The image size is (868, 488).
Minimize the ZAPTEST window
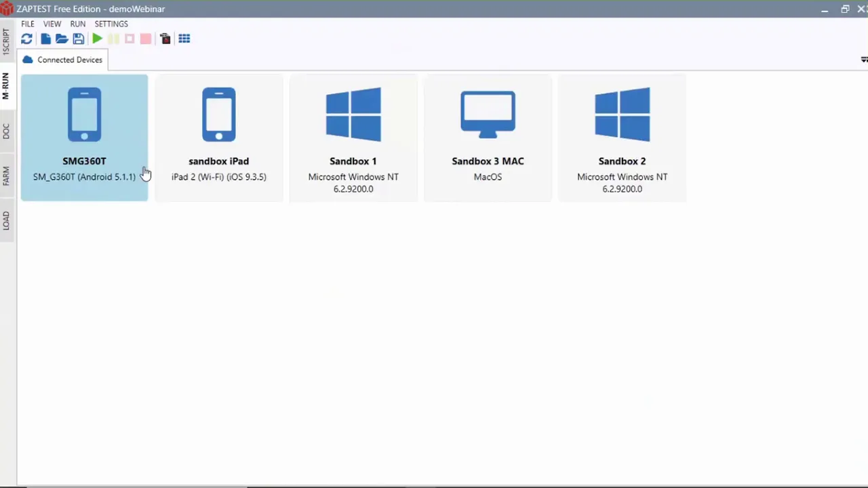(x=825, y=9)
